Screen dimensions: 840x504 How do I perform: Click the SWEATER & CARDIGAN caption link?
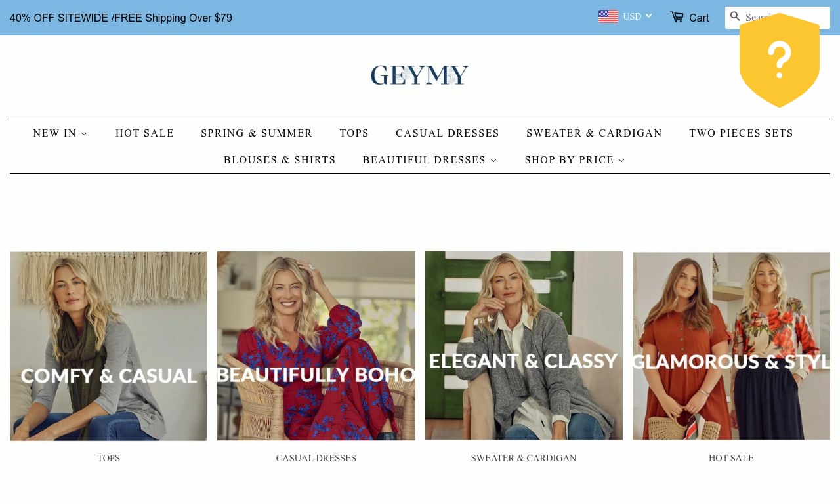point(524,458)
